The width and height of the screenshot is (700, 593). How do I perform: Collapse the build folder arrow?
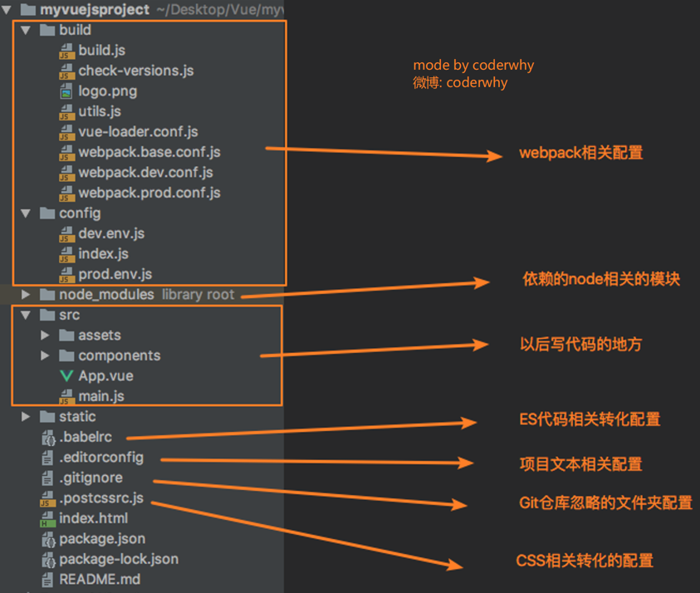[x=26, y=30]
